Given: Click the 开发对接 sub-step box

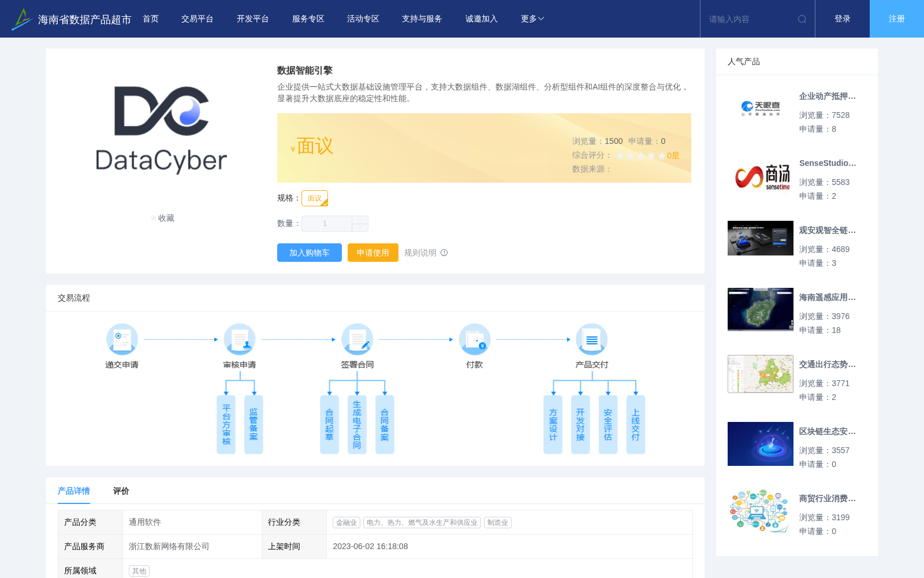Looking at the screenshot, I should point(580,425).
